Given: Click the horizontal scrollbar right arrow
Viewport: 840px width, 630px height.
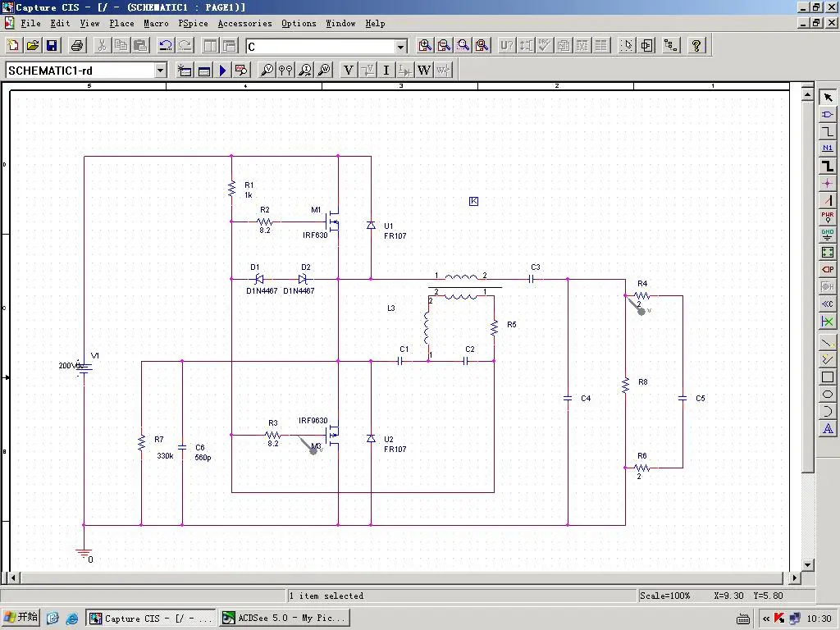Looking at the screenshot, I should coord(795,578).
